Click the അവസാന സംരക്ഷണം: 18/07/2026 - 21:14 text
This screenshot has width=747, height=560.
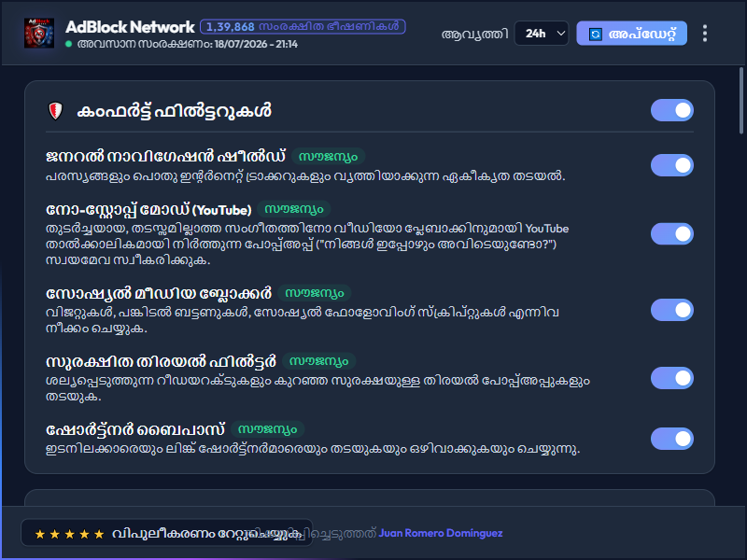(x=188, y=44)
